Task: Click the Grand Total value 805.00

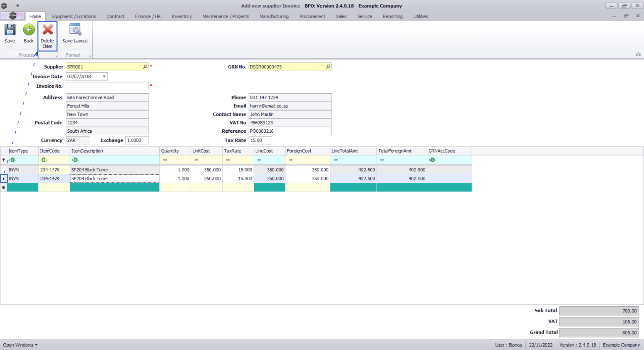Action: [599, 333]
